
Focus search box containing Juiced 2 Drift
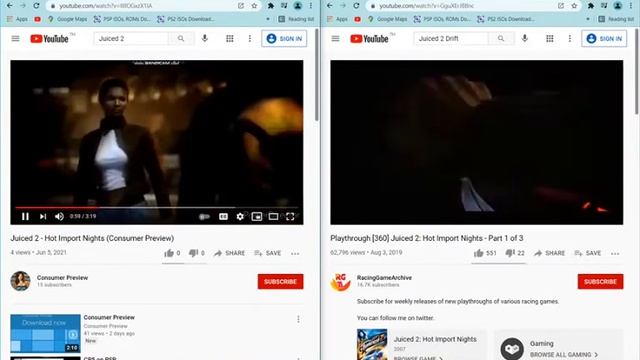click(x=451, y=38)
